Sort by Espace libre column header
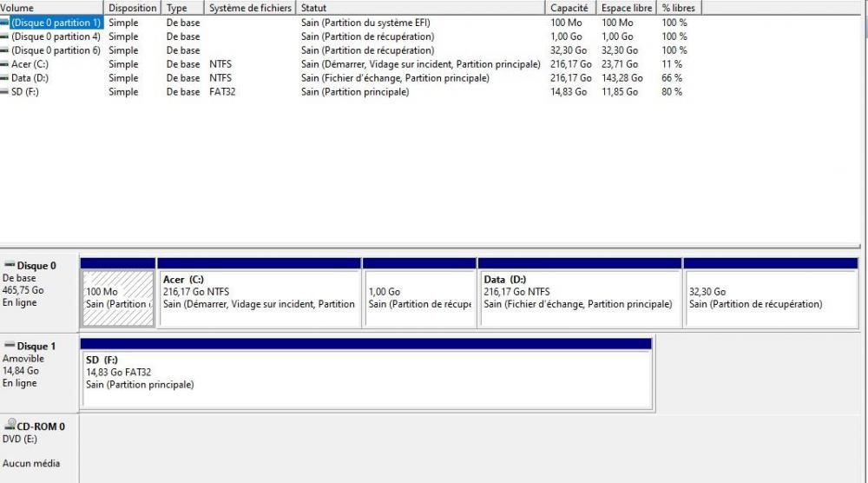The width and height of the screenshot is (868, 483). (x=627, y=8)
